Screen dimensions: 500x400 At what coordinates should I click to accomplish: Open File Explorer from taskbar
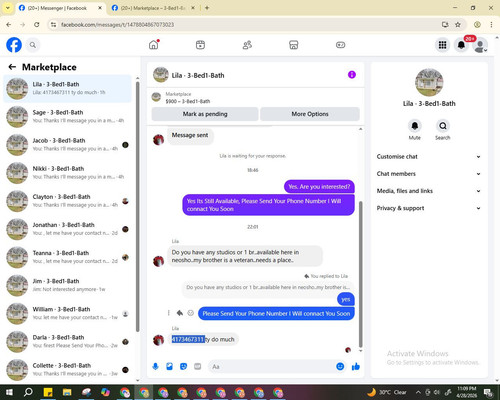[x=67, y=392]
